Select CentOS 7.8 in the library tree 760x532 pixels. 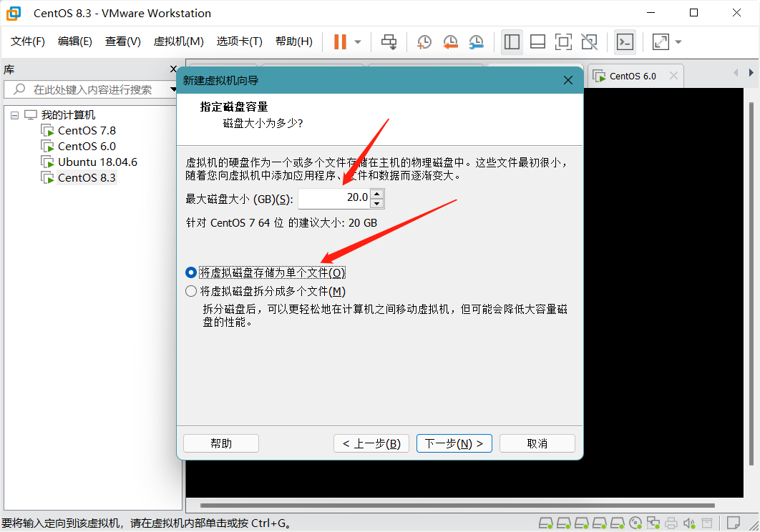(x=87, y=131)
